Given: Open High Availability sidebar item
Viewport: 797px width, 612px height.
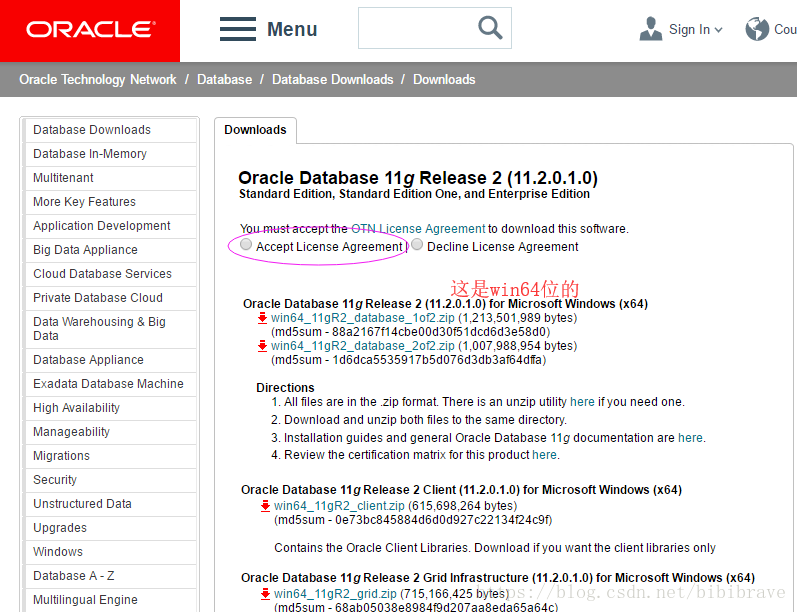Looking at the screenshot, I should coord(110,408).
